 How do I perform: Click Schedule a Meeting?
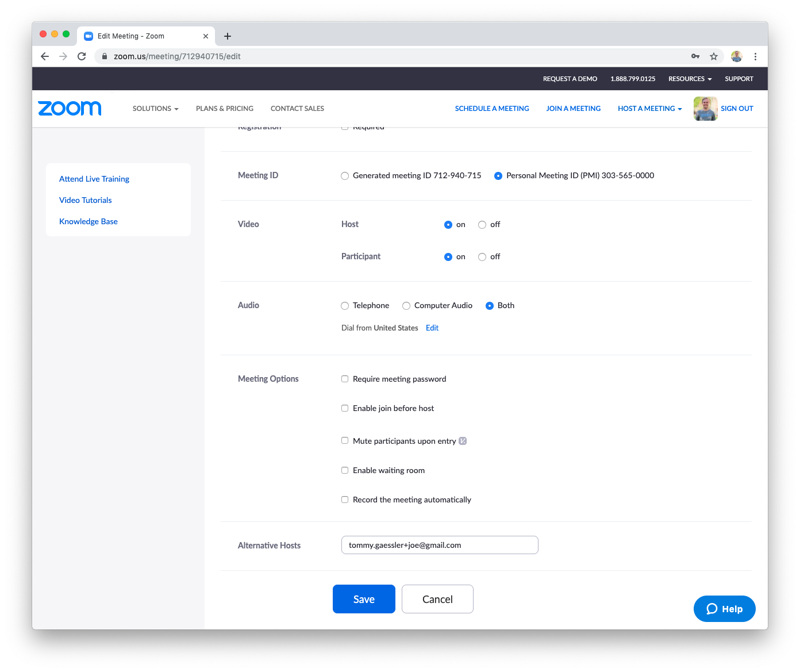pos(492,109)
